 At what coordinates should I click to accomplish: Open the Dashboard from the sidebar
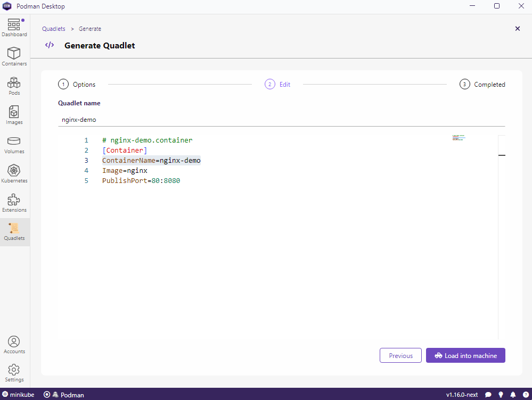point(14,28)
